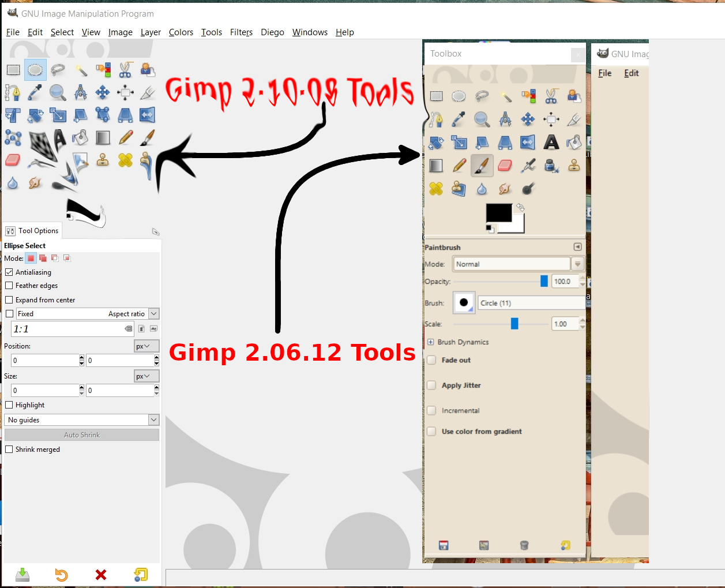Image resolution: width=725 pixels, height=588 pixels.
Task: Select Dodge/Burn tool in 2.6 Toolbox window
Action: [528, 189]
